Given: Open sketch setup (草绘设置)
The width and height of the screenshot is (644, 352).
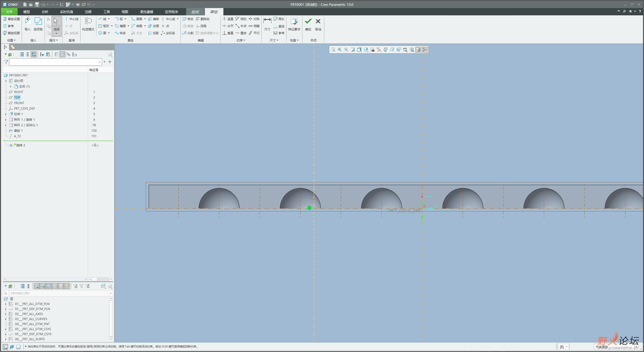Looking at the screenshot, I should (x=11, y=19).
